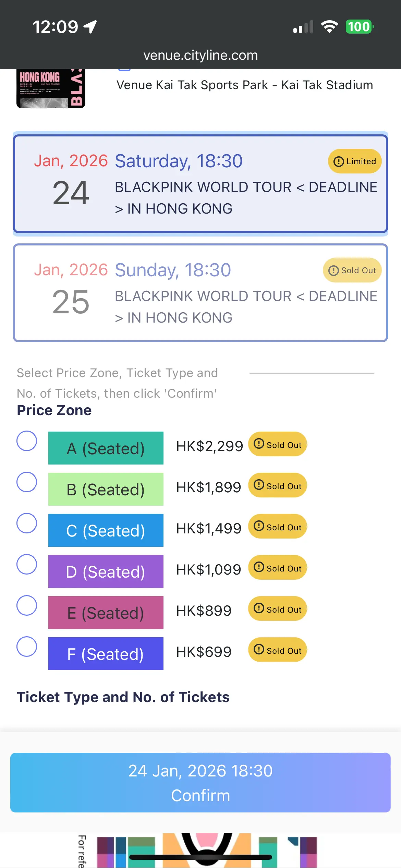Select the E (Seated) radio button
Image resolution: width=401 pixels, height=868 pixels.
pyautogui.click(x=27, y=605)
